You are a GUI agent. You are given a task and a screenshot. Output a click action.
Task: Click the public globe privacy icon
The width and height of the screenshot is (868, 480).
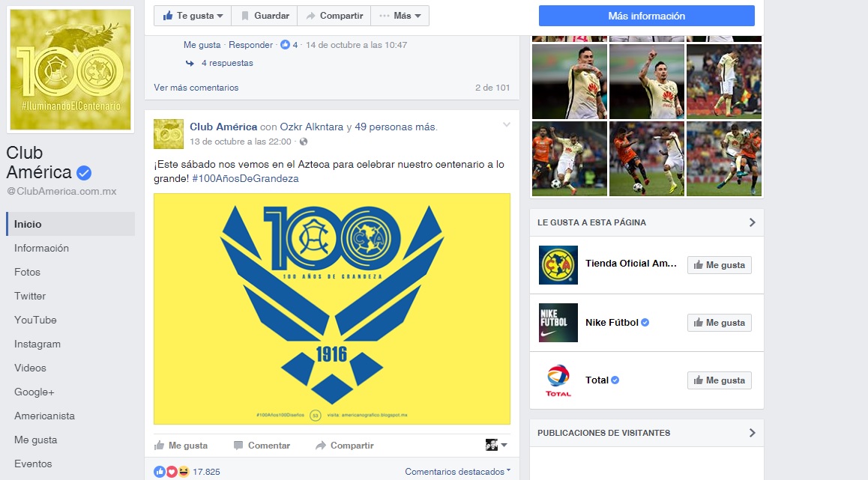point(304,142)
